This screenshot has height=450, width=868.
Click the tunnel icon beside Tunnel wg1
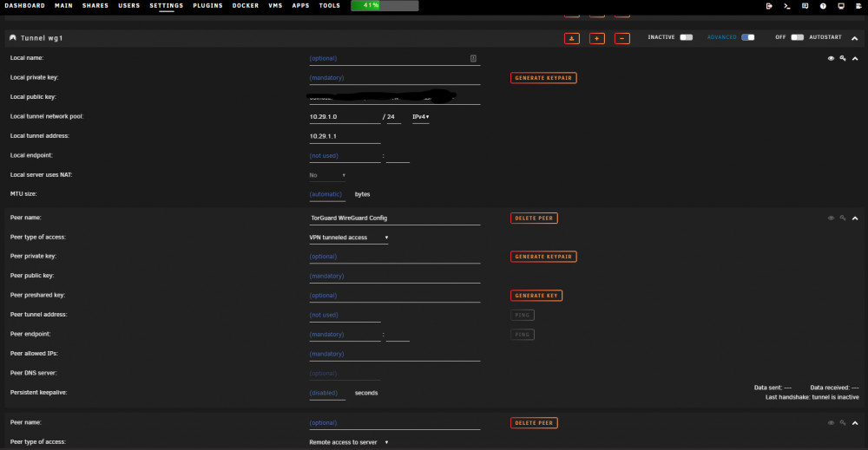pyautogui.click(x=13, y=37)
